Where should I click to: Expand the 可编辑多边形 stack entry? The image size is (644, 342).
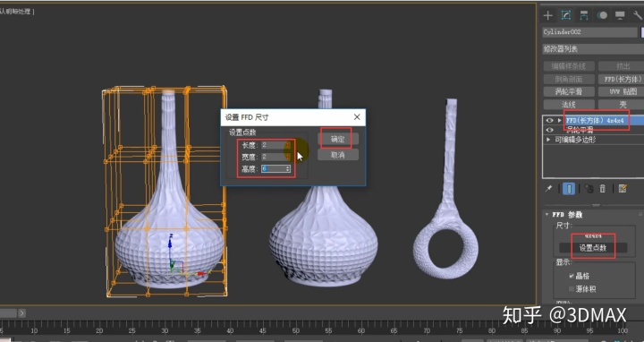[548, 140]
